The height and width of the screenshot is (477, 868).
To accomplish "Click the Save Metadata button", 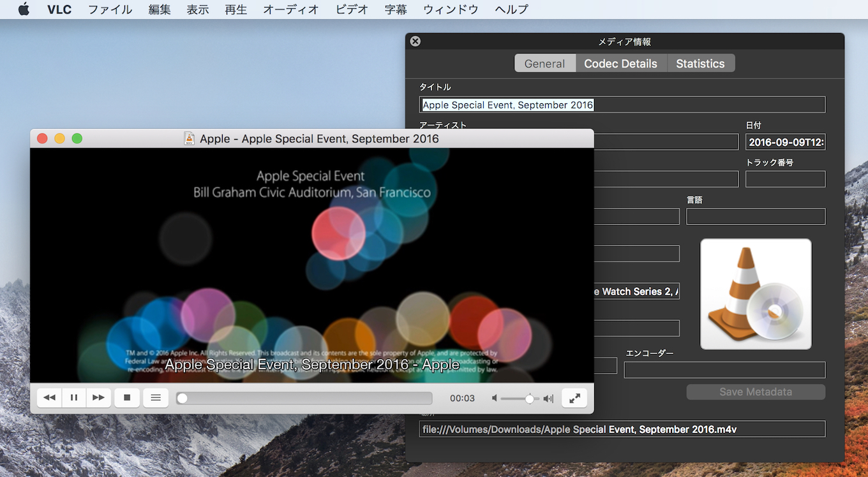I will (756, 392).
